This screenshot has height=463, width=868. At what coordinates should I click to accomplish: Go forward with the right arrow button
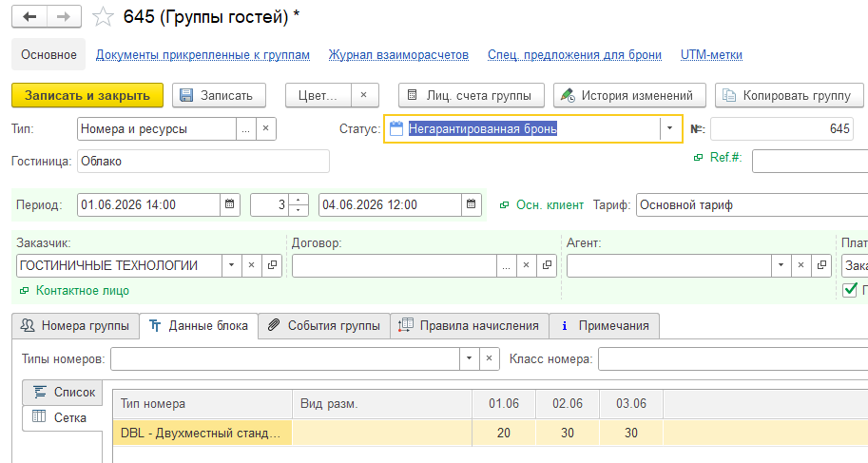pyautogui.click(x=64, y=16)
